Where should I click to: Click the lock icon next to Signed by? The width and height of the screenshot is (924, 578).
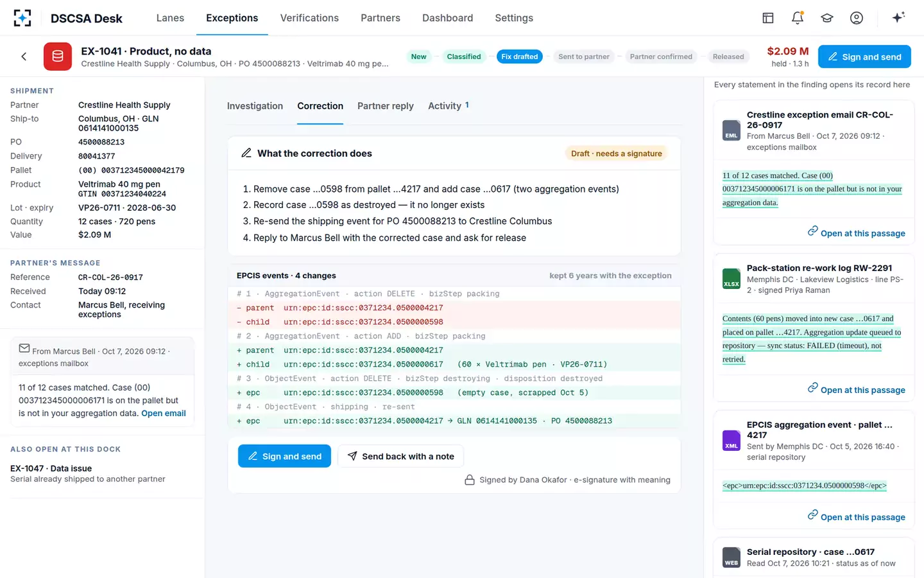470,480
